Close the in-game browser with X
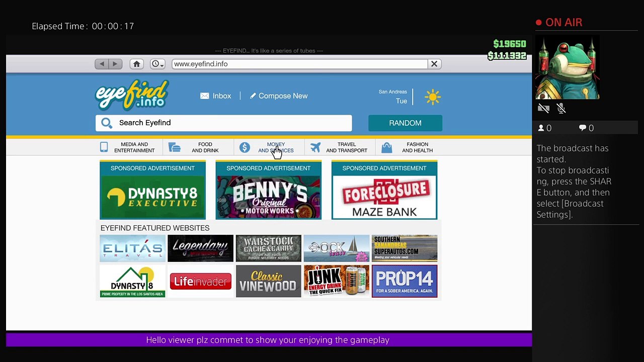 (x=434, y=64)
